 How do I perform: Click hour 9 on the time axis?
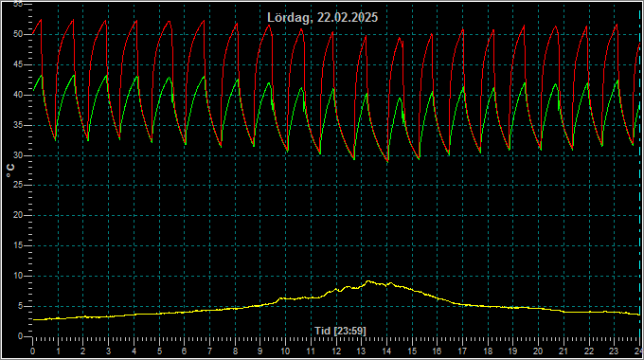pyautogui.click(x=260, y=351)
